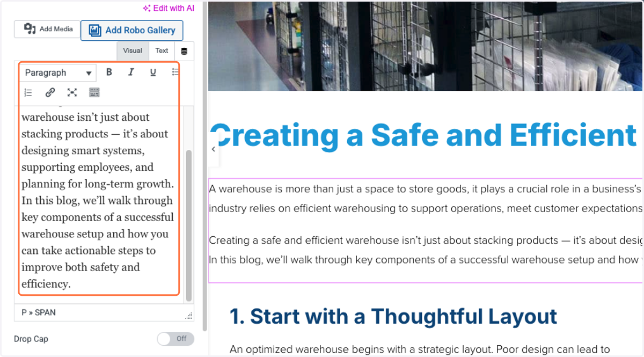Open Edit with AI
The image size is (644, 357).
tap(169, 8)
